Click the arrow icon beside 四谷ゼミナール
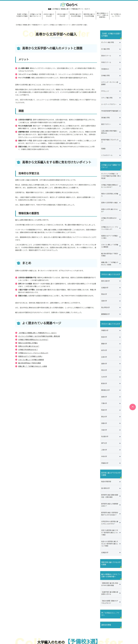Image resolution: width=138 pixels, height=644 pixels. point(120,56)
